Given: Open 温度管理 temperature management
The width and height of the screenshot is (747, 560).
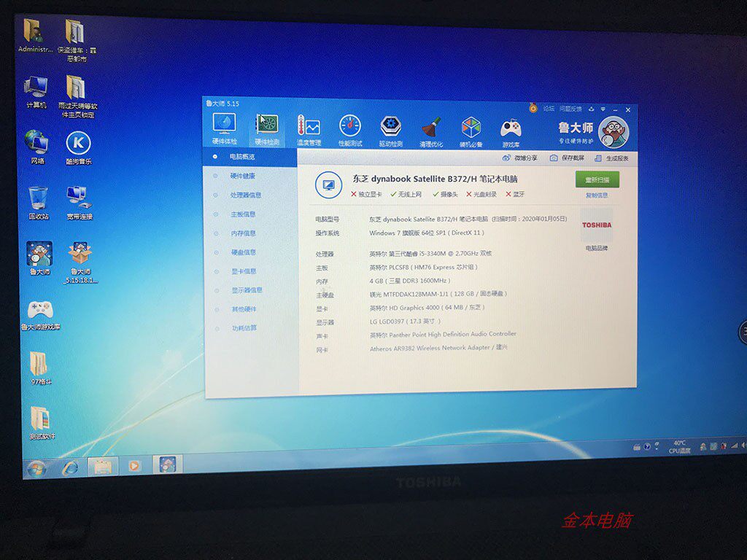Looking at the screenshot, I should [x=309, y=130].
